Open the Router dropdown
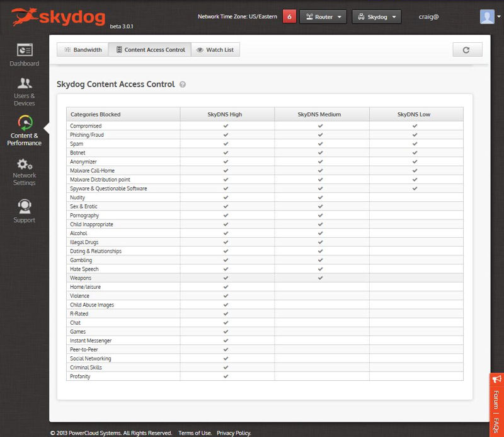The image size is (504, 437). (x=323, y=17)
